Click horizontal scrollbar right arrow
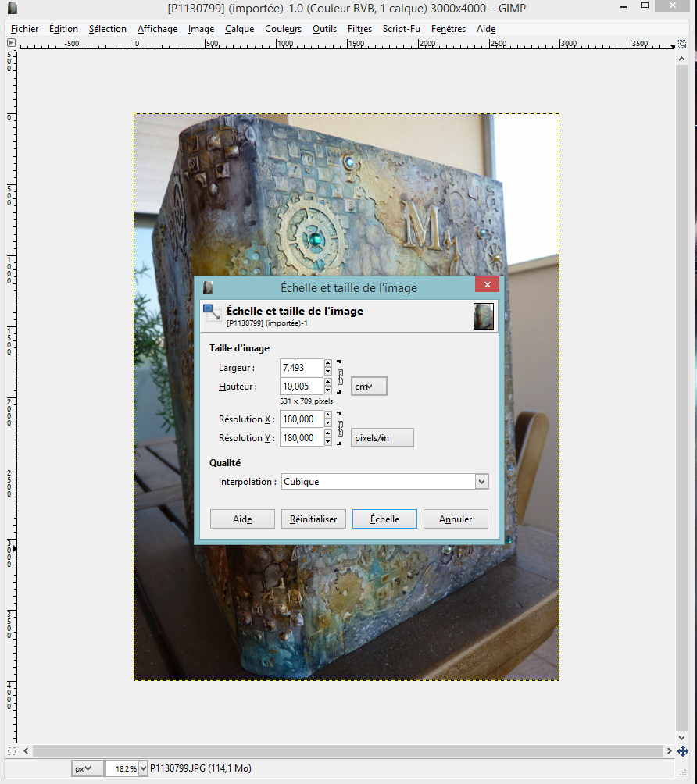The width and height of the screenshot is (697, 784). [x=669, y=750]
